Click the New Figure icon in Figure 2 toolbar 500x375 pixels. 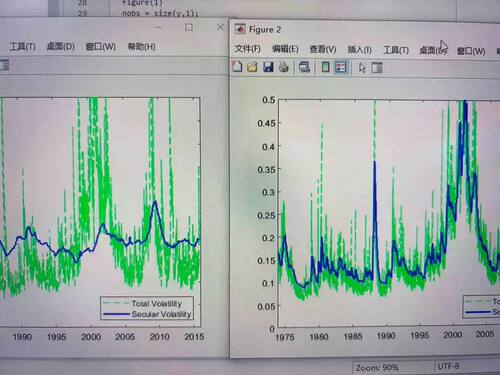(237, 66)
